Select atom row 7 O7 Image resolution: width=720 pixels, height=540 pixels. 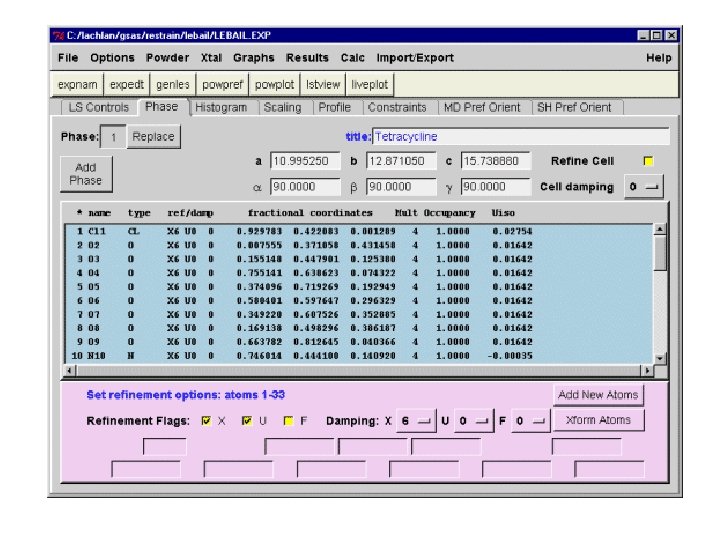[359, 315]
